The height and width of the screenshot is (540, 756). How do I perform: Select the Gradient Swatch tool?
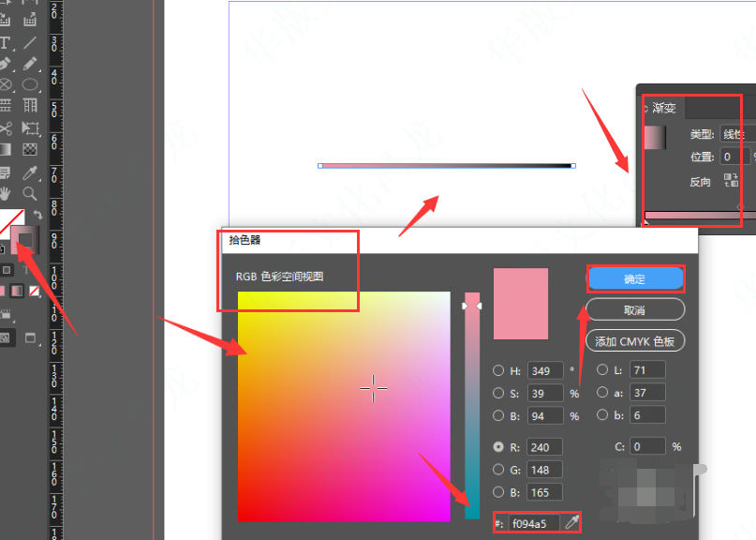[5, 150]
